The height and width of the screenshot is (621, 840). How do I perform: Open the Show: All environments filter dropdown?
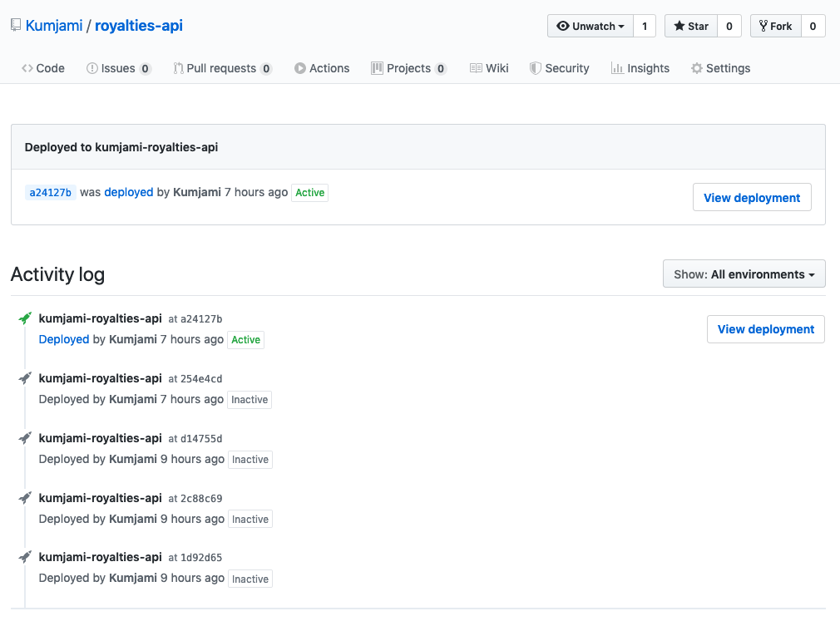click(744, 273)
